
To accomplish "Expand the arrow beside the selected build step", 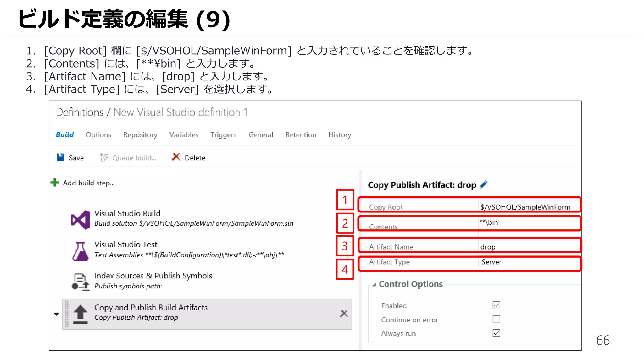I will (x=57, y=314).
